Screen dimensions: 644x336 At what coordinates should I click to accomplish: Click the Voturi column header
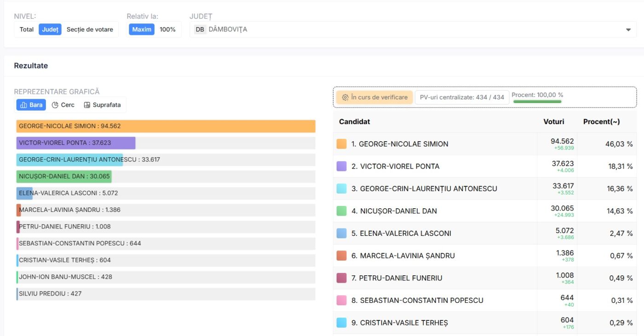(553, 122)
